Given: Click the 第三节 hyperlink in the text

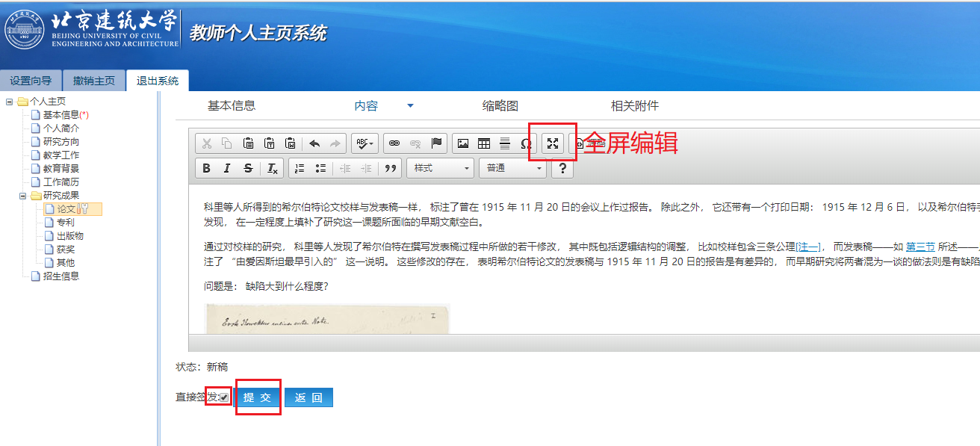Looking at the screenshot, I should pos(920,247).
